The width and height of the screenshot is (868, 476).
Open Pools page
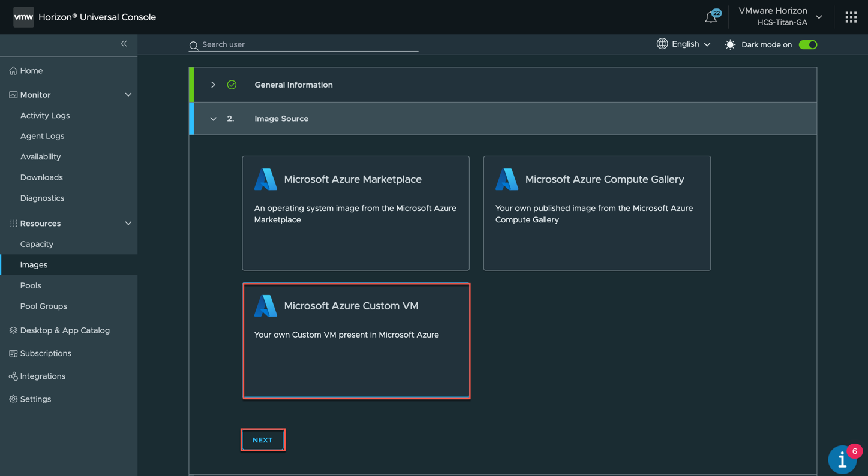tap(31, 286)
